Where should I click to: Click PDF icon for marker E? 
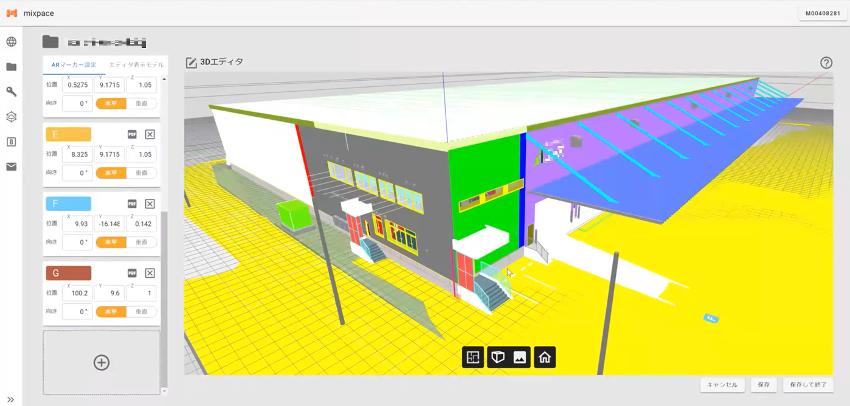132,134
